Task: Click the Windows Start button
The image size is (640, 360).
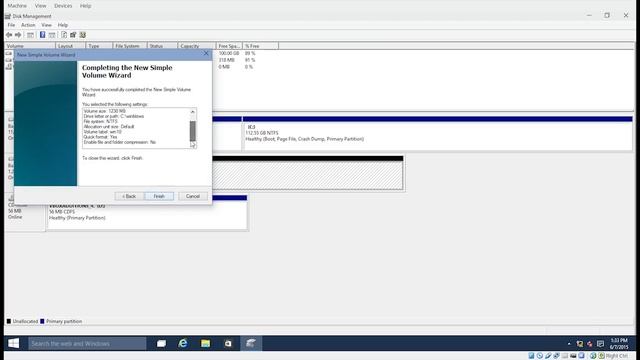Action: pos(13,343)
